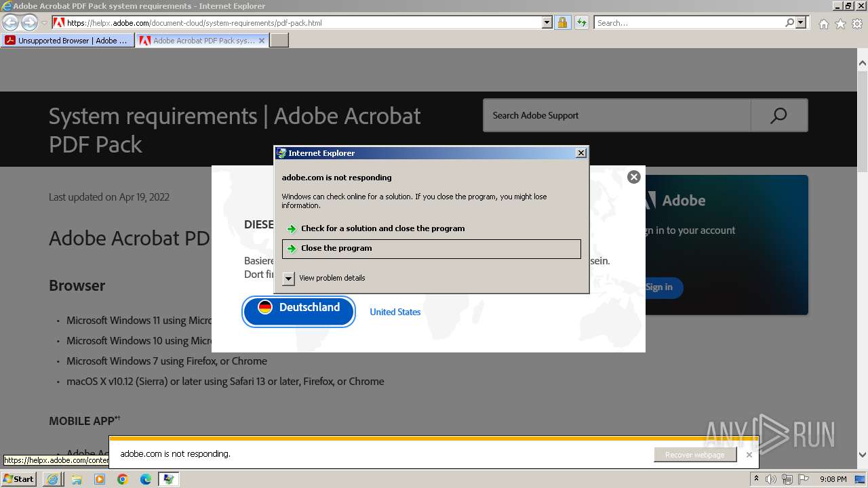The image size is (868, 488).
Task: Click the page scrollbar up arrow
Action: pyautogui.click(x=863, y=63)
